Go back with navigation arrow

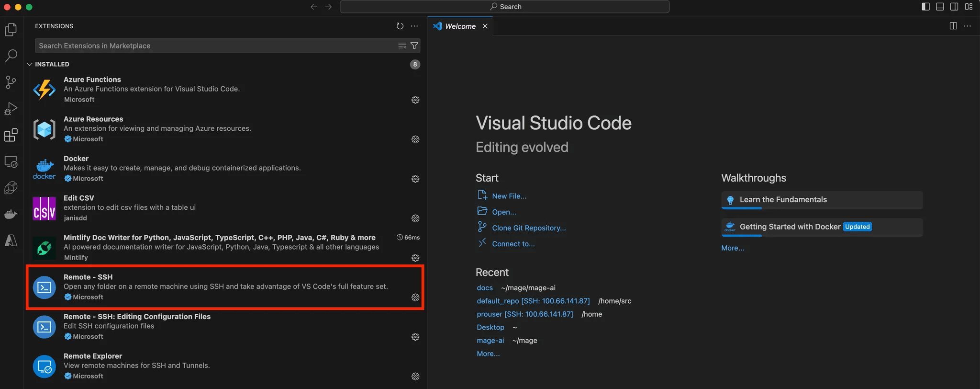(314, 7)
